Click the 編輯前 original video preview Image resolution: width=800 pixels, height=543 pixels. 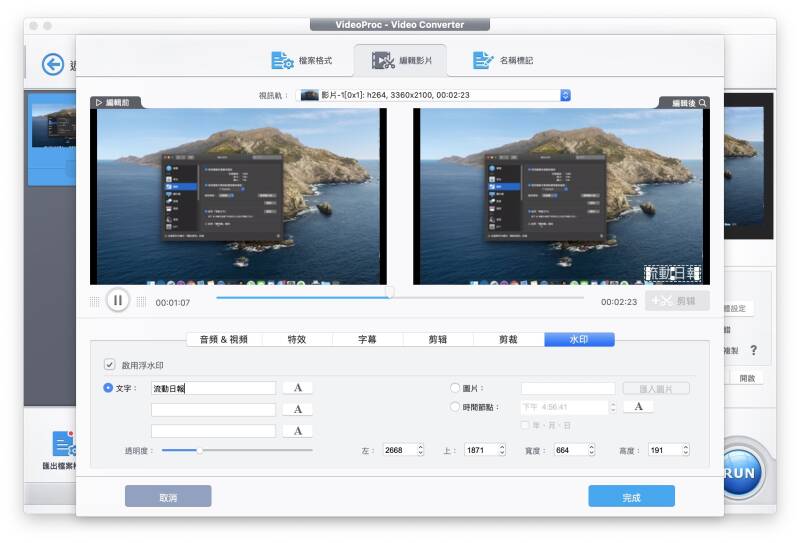pos(238,196)
